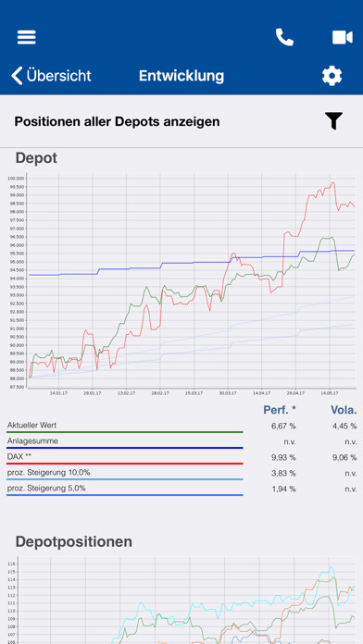This screenshot has height=644, width=363.
Task: Click the Entwicklung title
Action: point(181,76)
